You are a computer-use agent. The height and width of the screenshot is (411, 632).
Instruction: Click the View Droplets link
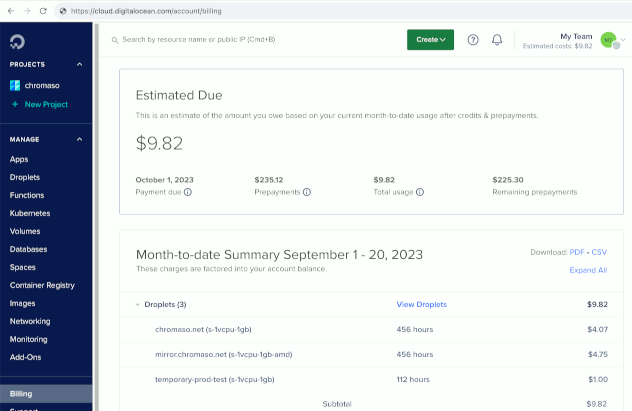tap(422, 305)
